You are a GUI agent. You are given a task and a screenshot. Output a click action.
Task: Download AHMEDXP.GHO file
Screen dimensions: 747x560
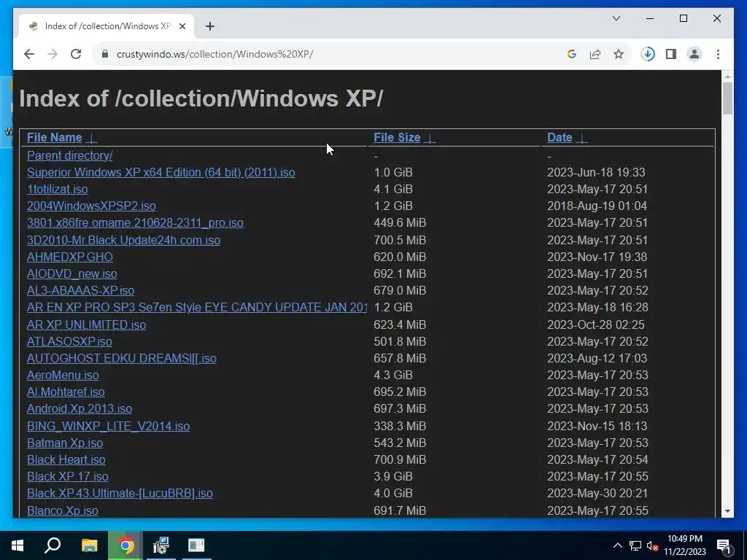[x=69, y=257]
